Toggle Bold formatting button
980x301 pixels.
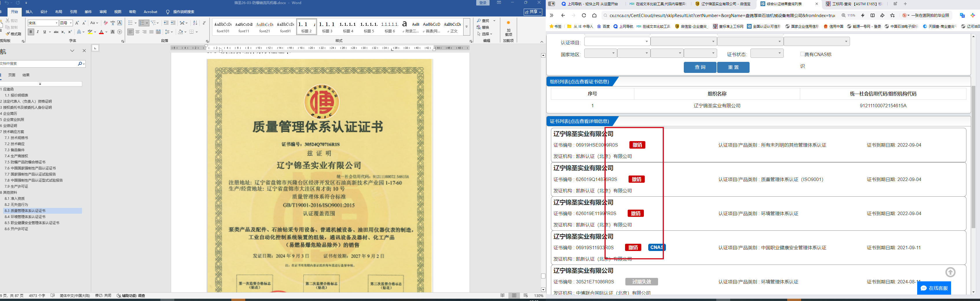[x=31, y=32]
